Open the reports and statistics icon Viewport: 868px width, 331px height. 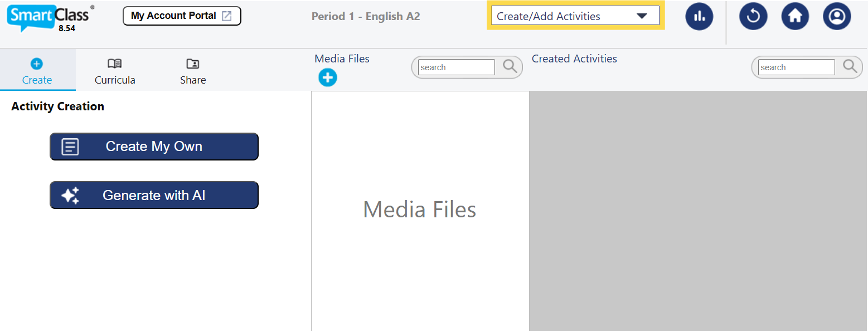699,16
